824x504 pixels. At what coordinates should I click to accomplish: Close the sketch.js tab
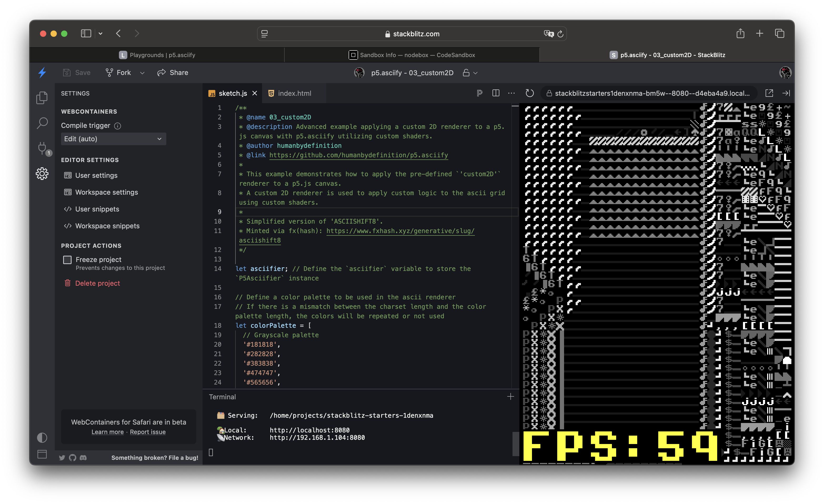254,93
